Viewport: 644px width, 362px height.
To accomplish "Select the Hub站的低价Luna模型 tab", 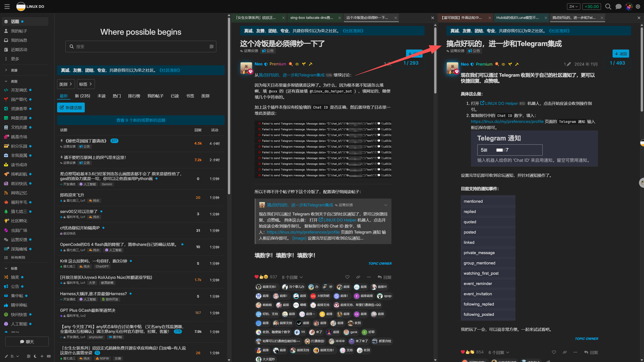I will coord(518,18).
